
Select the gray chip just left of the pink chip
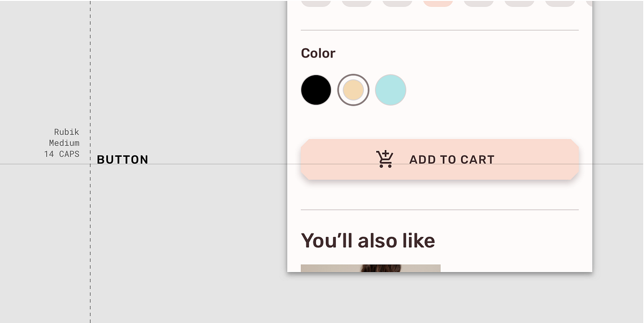coord(398,3)
